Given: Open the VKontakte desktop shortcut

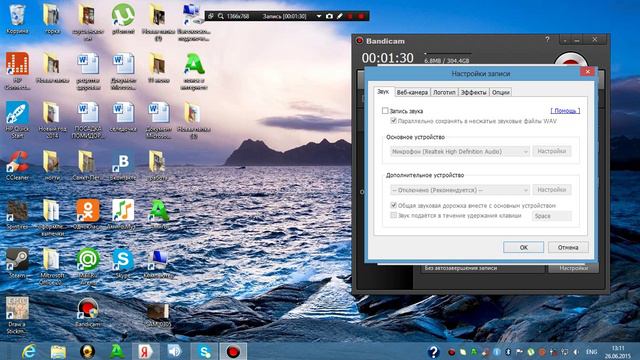Looking at the screenshot, I should 123,165.
